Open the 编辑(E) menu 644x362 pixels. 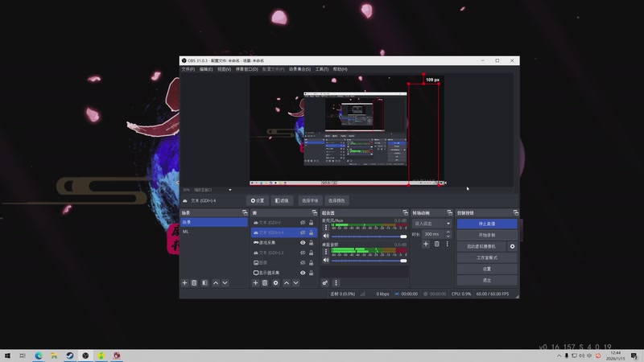[x=206, y=69]
